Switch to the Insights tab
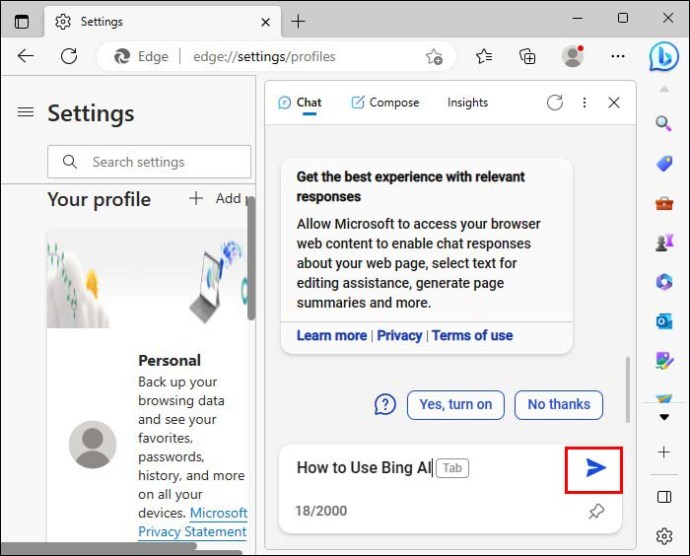 pos(467,103)
